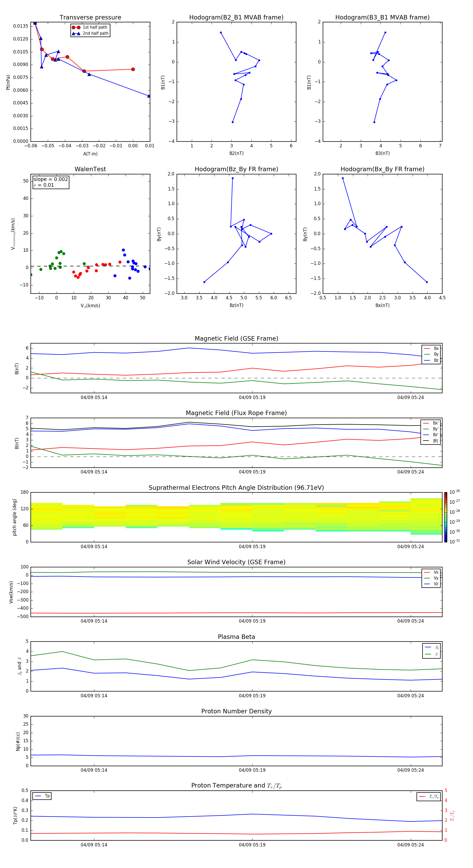Click the "B2(nT)" x-axis label
Screen dimensions: 473x868
236,153
